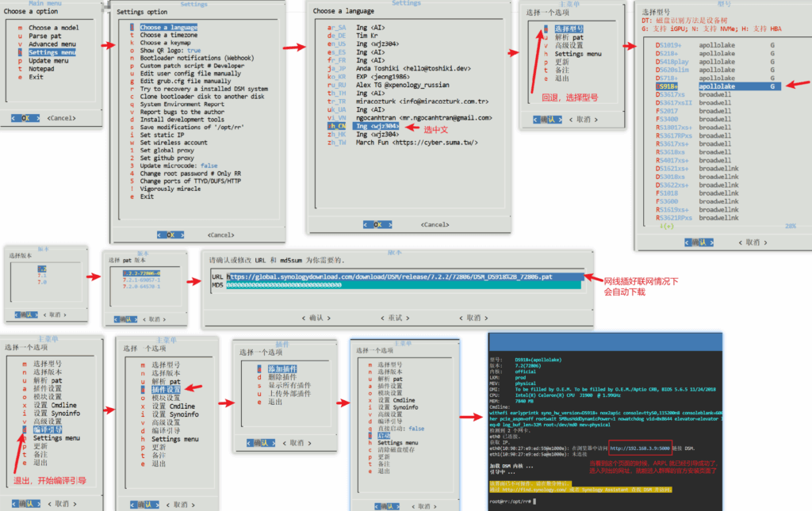Select pat version 7.2.1-69057-1
Viewport: 812px width, 511px height.
[141, 280]
